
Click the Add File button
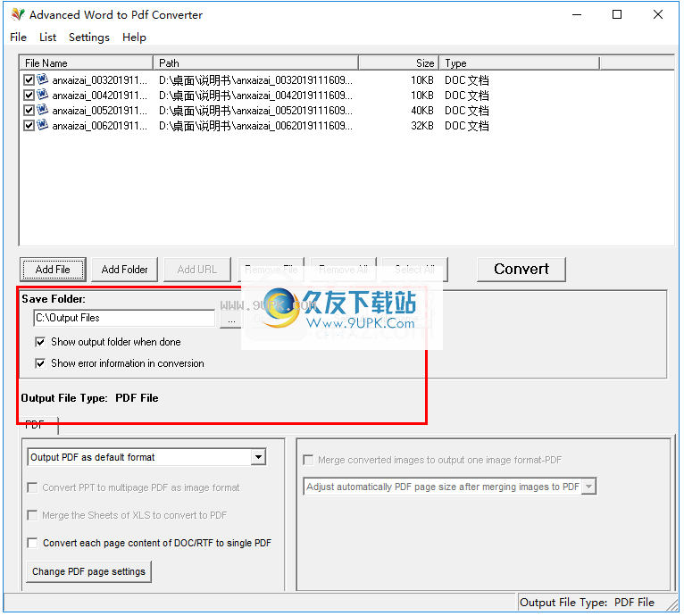click(53, 270)
